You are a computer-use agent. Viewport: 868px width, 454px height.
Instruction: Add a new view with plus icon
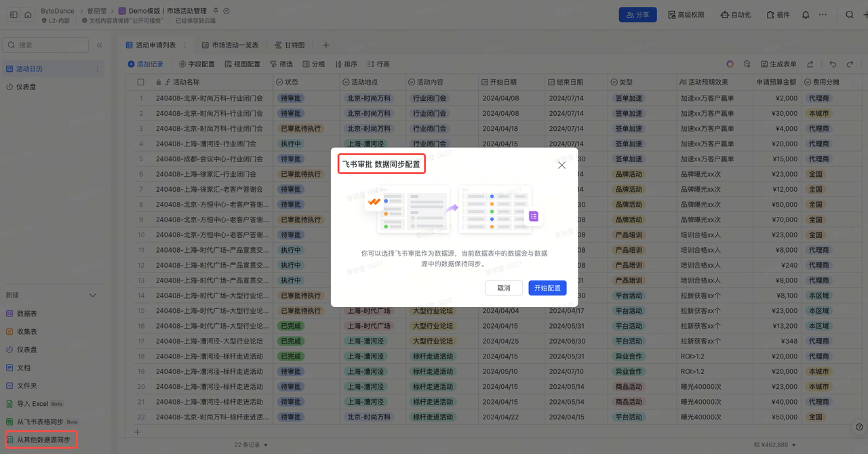pyautogui.click(x=325, y=45)
